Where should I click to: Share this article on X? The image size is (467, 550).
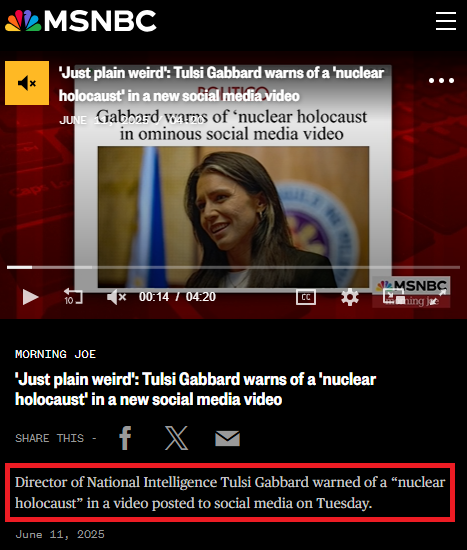click(176, 438)
